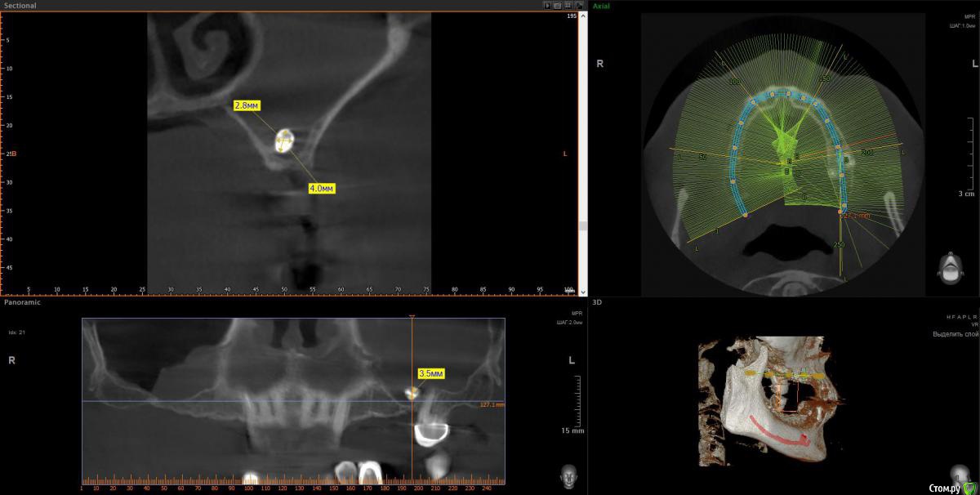Select the Panoramic panel title

(x=22, y=302)
